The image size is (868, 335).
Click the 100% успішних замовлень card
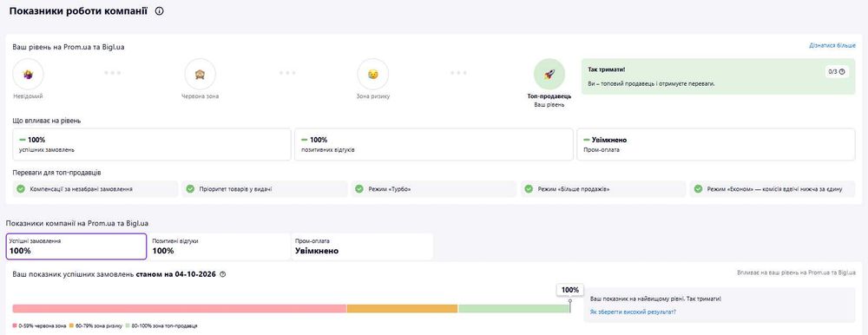tap(152, 145)
